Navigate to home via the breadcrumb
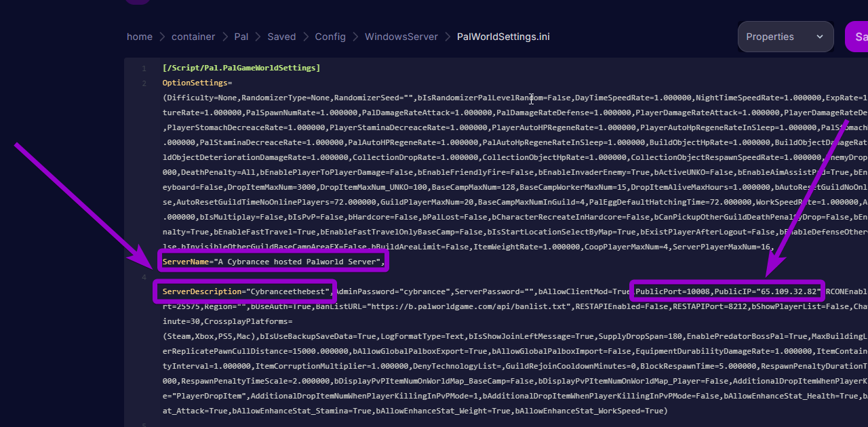 tap(139, 37)
